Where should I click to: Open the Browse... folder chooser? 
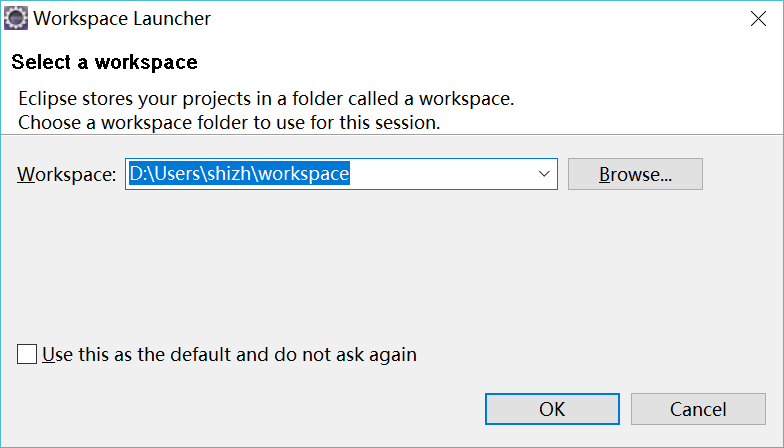click(x=635, y=174)
